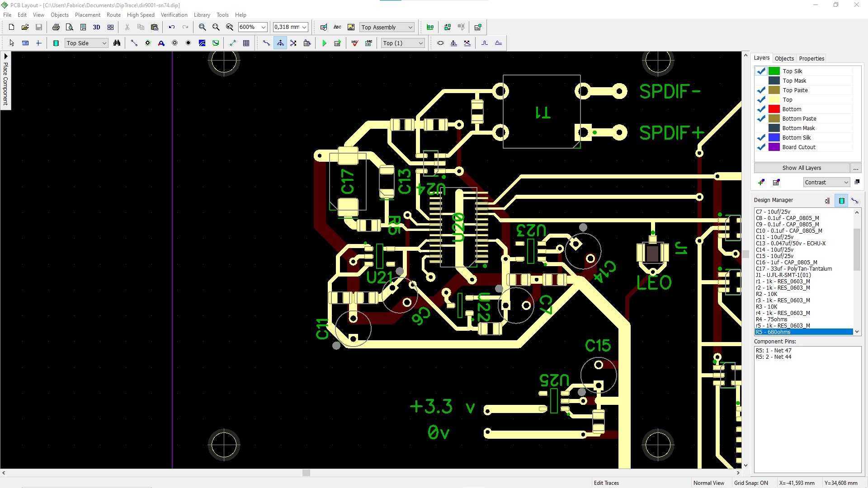
Task: Select the components view in Design Manager
Action: coord(841,201)
